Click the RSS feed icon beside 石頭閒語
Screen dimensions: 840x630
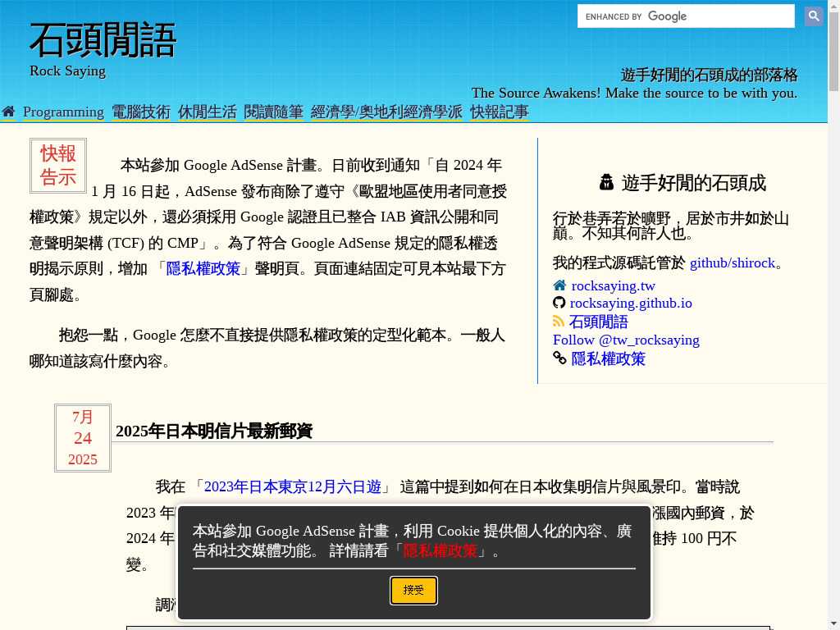pyautogui.click(x=559, y=322)
